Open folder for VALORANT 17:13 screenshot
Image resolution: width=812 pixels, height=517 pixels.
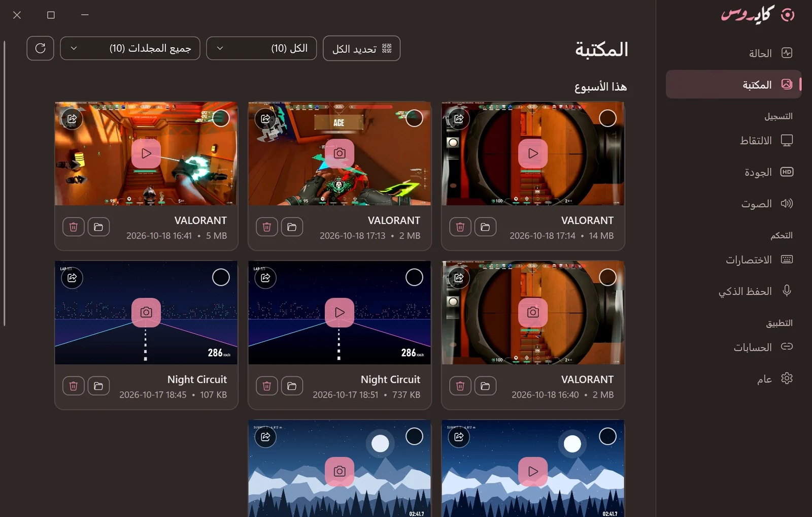click(x=292, y=227)
